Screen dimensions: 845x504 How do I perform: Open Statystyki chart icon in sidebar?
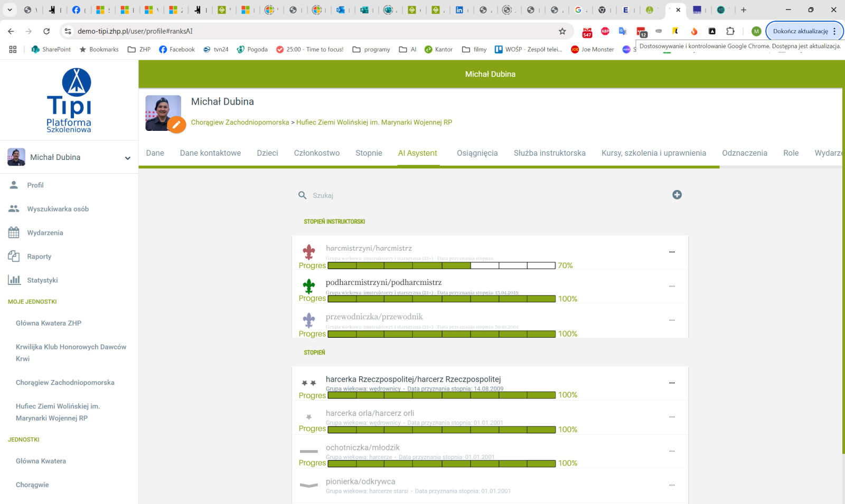tap(14, 280)
